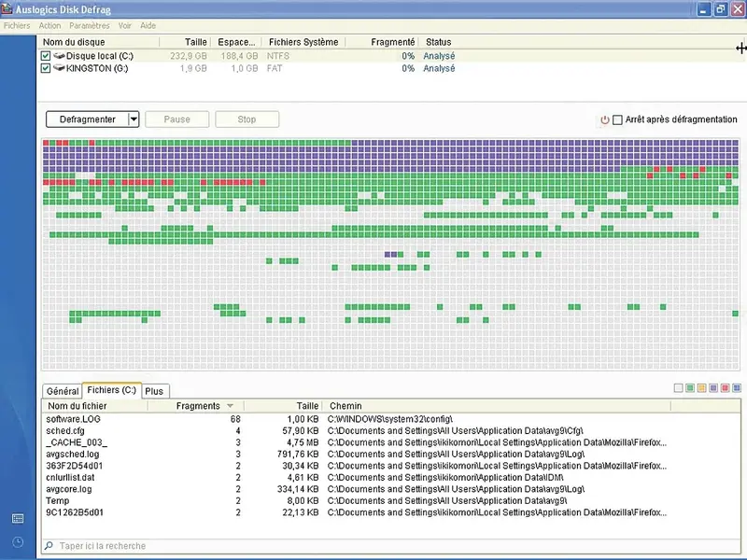The width and height of the screenshot is (747, 560).
Task: Click the Taille column header in file list
Action: click(x=284, y=406)
